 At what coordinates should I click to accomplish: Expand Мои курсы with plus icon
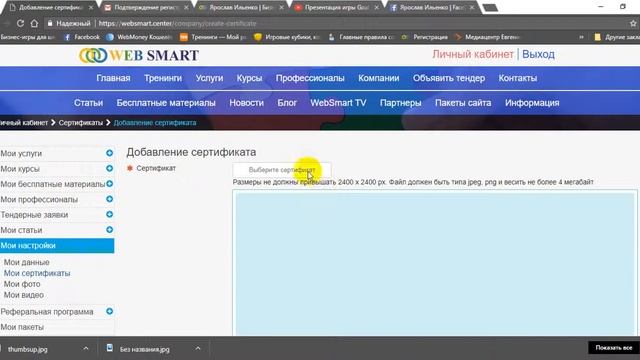point(109,168)
